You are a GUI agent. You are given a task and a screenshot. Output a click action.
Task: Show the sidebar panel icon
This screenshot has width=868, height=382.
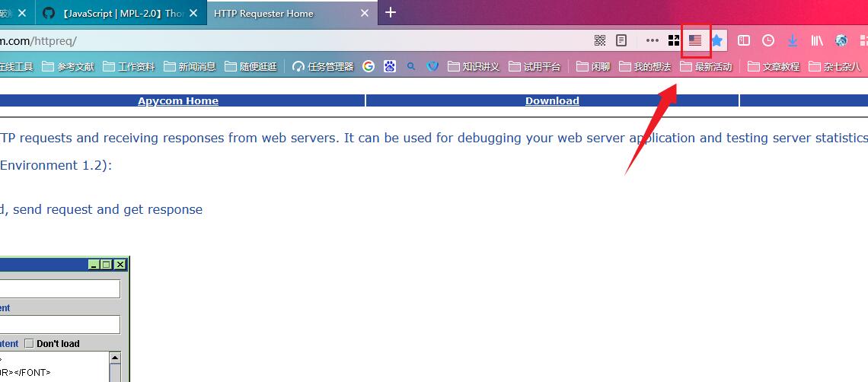pyautogui.click(x=744, y=40)
